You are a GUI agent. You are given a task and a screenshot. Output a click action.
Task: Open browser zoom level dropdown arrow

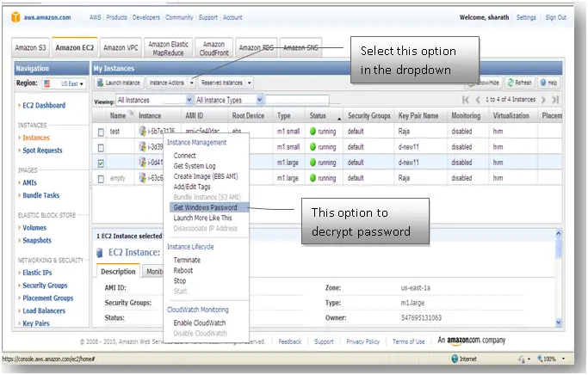tap(563, 359)
